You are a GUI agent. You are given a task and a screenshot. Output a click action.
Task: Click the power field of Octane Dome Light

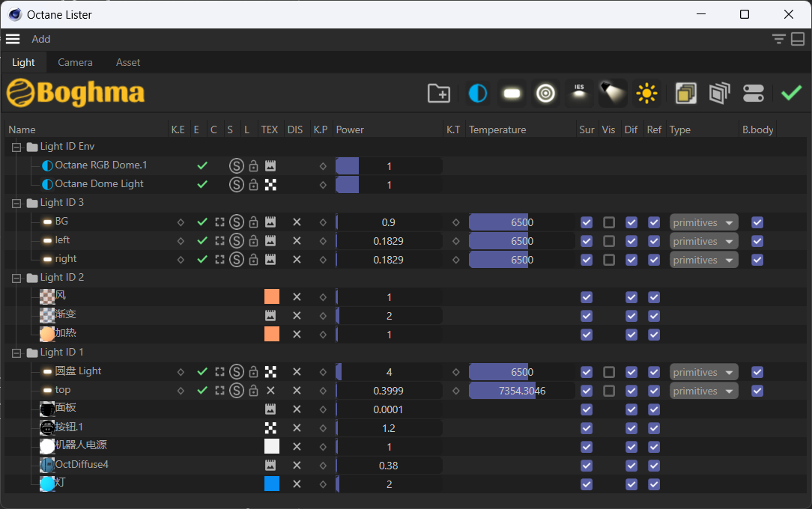tap(388, 185)
